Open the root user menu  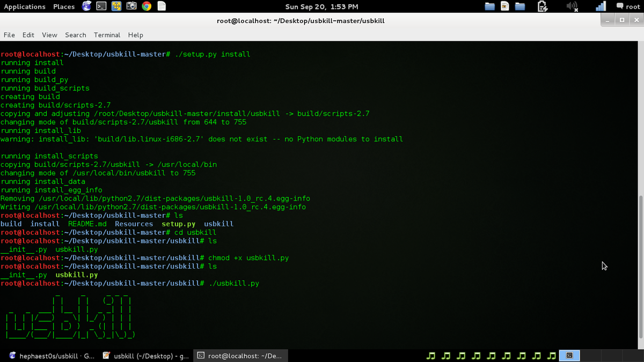pos(633,6)
